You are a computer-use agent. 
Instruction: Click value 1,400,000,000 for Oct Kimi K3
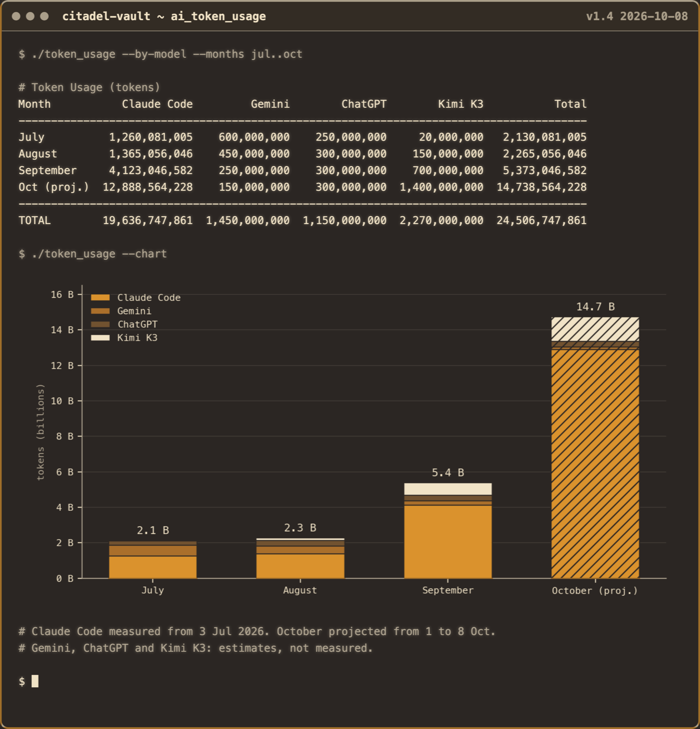[x=441, y=187]
